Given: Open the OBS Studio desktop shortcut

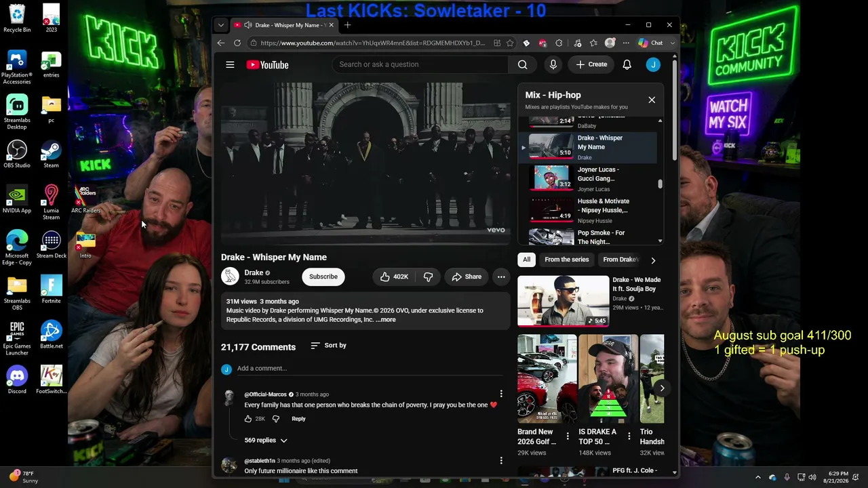Looking at the screenshot, I should click(x=17, y=155).
